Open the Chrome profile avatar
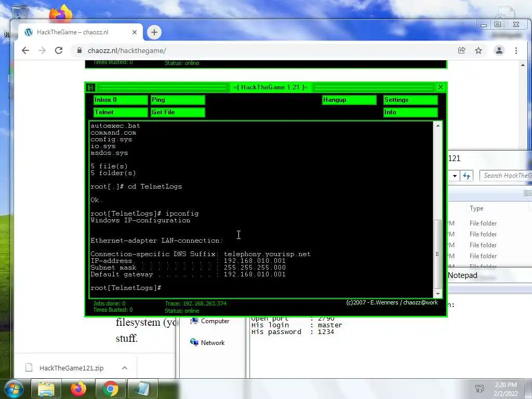Screen dimensions: 532x399 coord(499,50)
